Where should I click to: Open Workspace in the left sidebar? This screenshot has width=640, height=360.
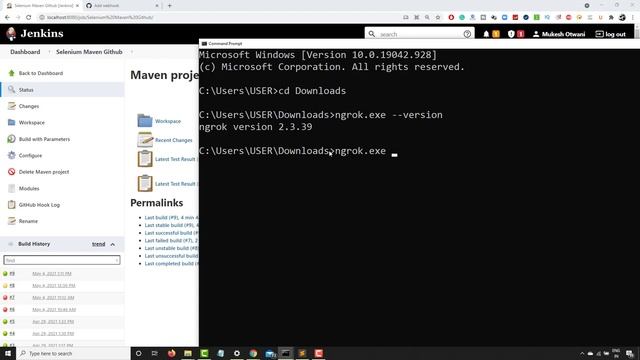pyautogui.click(x=32, y=122)
